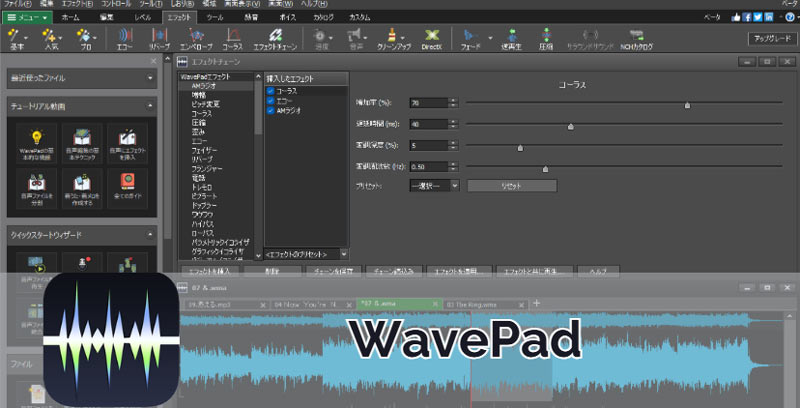
Task: Open the 音声にエフェクトを挿入 tutorial
Action: [x=127, y=143]
